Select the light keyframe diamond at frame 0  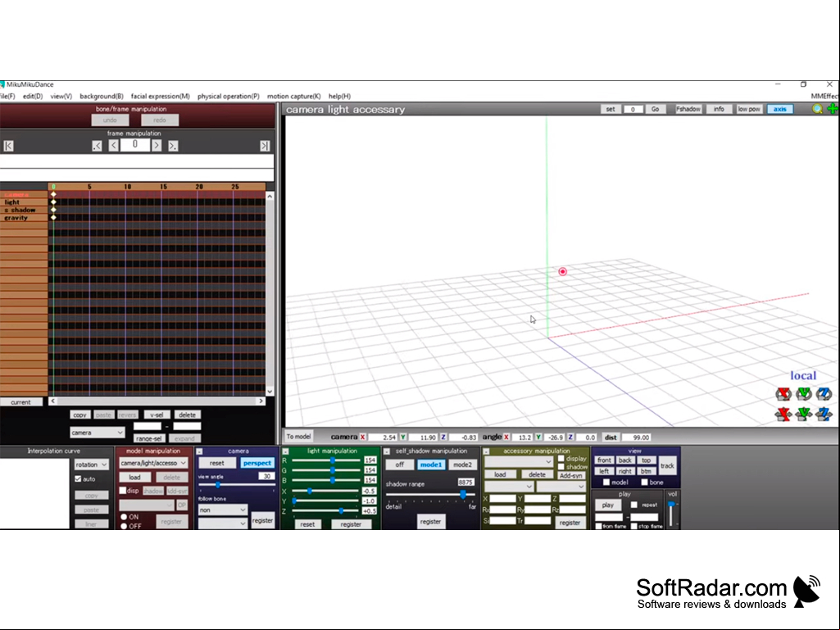pos(53,202)
